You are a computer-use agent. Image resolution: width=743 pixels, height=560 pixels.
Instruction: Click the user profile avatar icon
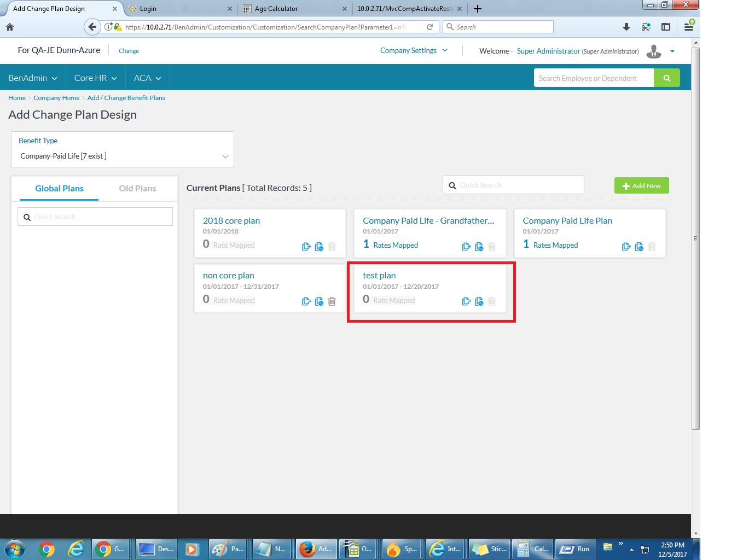(x=653, y=51)
